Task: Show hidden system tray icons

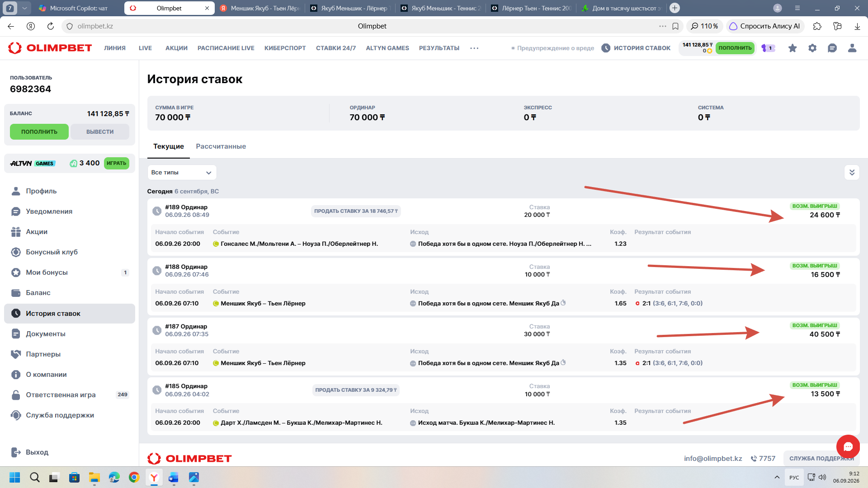Action: click(777, 477)
